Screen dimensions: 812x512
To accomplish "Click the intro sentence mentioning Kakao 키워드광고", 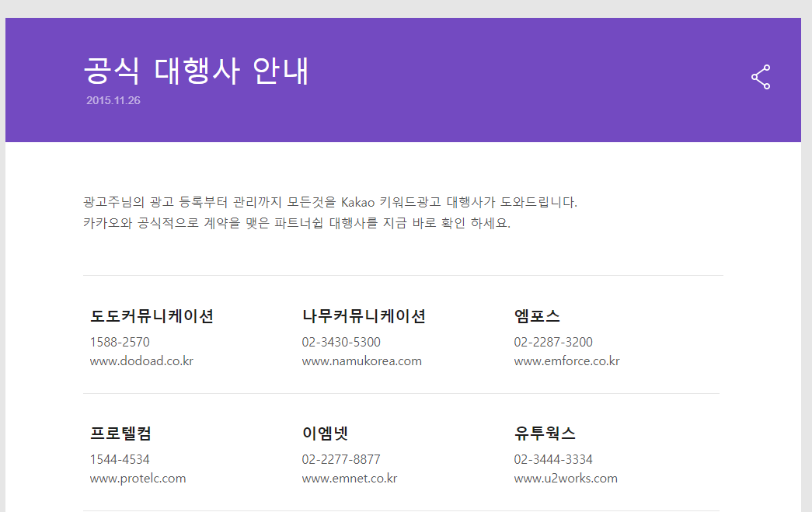I will 330,202.
